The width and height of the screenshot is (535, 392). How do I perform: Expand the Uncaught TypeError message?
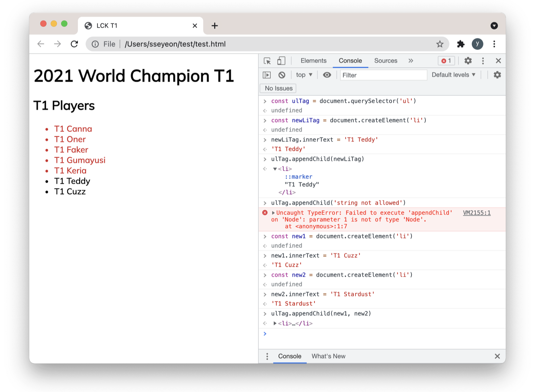click(273, 213)
